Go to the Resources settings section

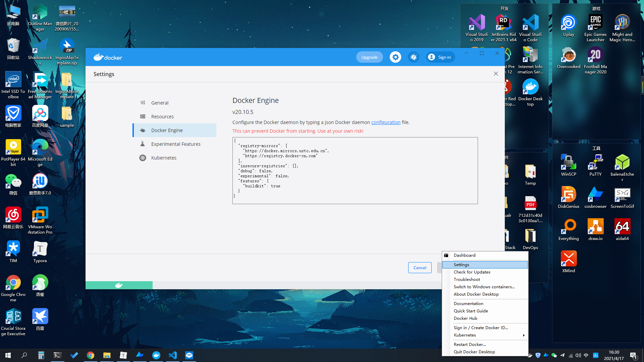point(162,117)
